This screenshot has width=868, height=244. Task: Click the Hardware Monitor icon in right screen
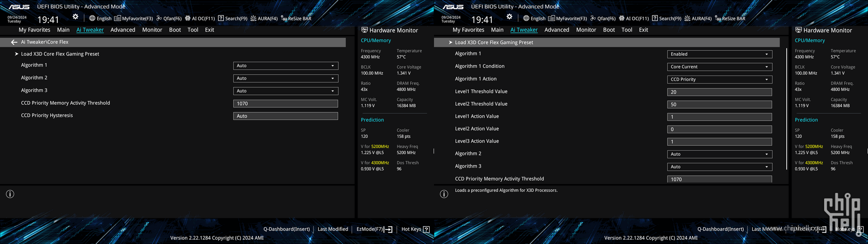pos(798,30)
